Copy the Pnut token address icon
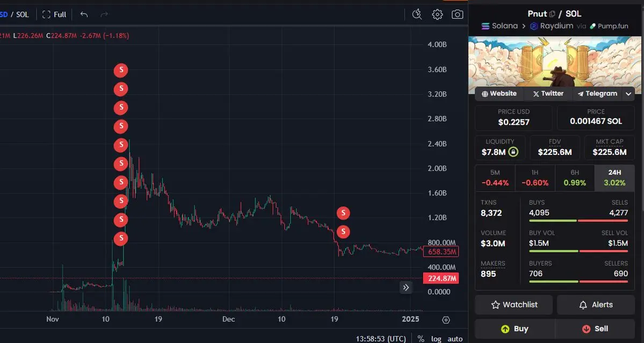The height and width of the screenshot is (343, 644). click(x=552, y=14)
